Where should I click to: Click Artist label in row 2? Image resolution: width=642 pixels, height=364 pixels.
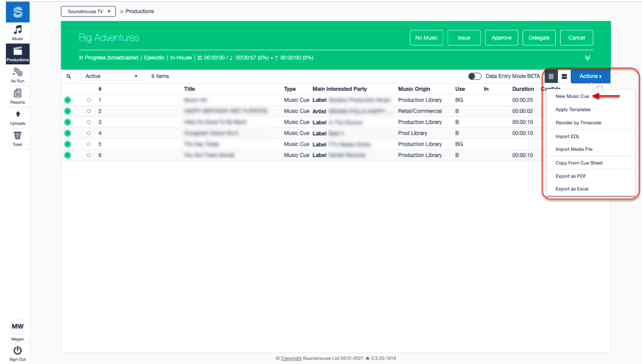point(319,111)
